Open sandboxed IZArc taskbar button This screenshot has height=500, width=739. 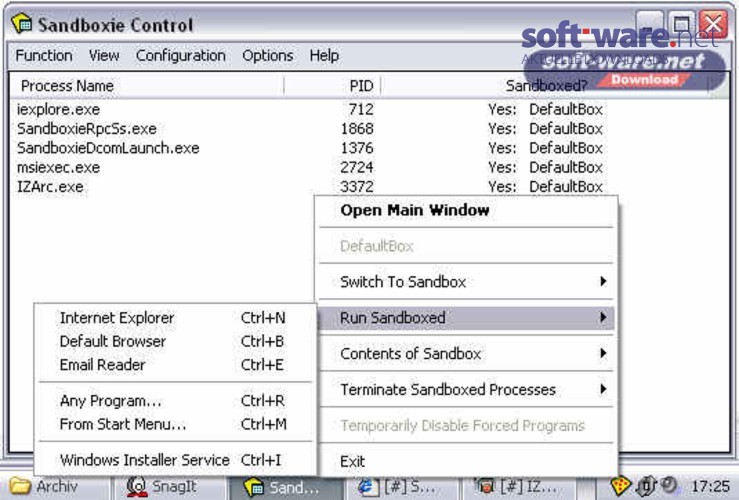517,487
